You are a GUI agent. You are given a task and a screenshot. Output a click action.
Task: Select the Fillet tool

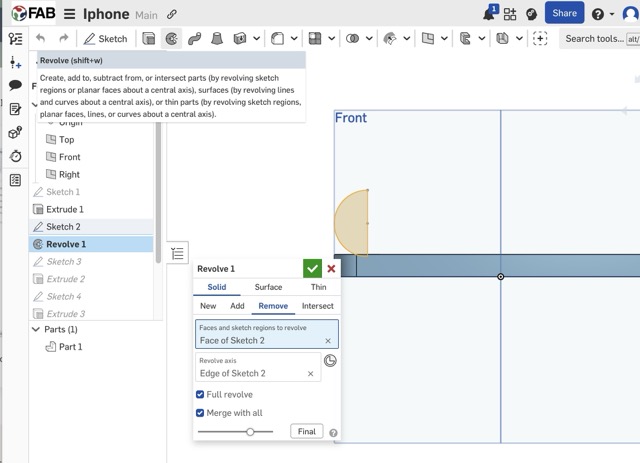click(278, 39)
